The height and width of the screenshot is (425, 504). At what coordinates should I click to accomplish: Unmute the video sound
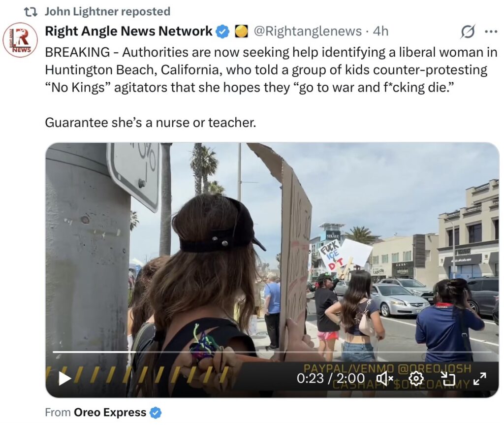(x=385, y=378)
